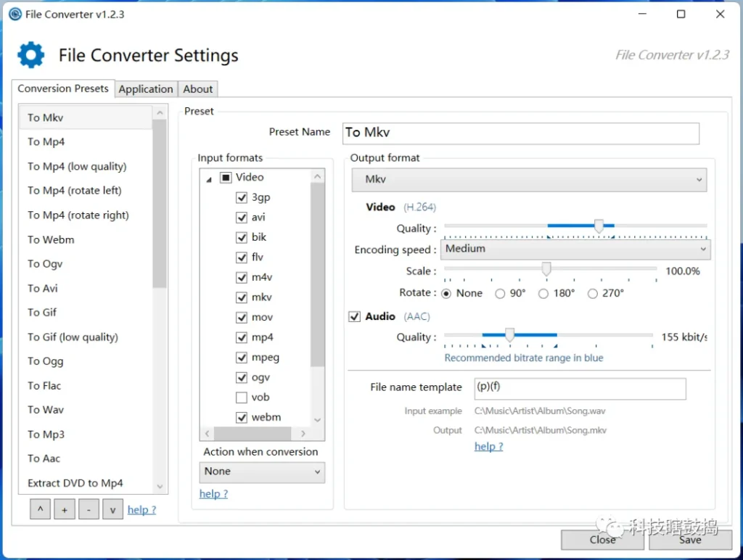
Task: Uncheck the mov input format
Action: click(x=242, y=318)
